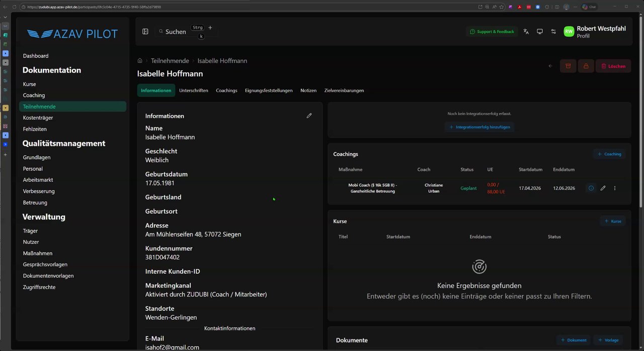Click the home breadcrumb icon
644x351 pixels.
point(140,61)
